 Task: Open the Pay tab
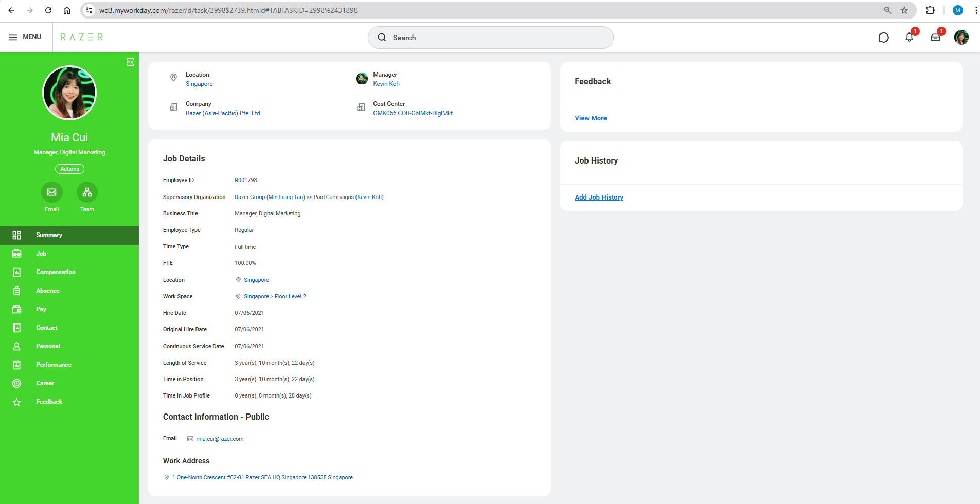coord(69,309)
